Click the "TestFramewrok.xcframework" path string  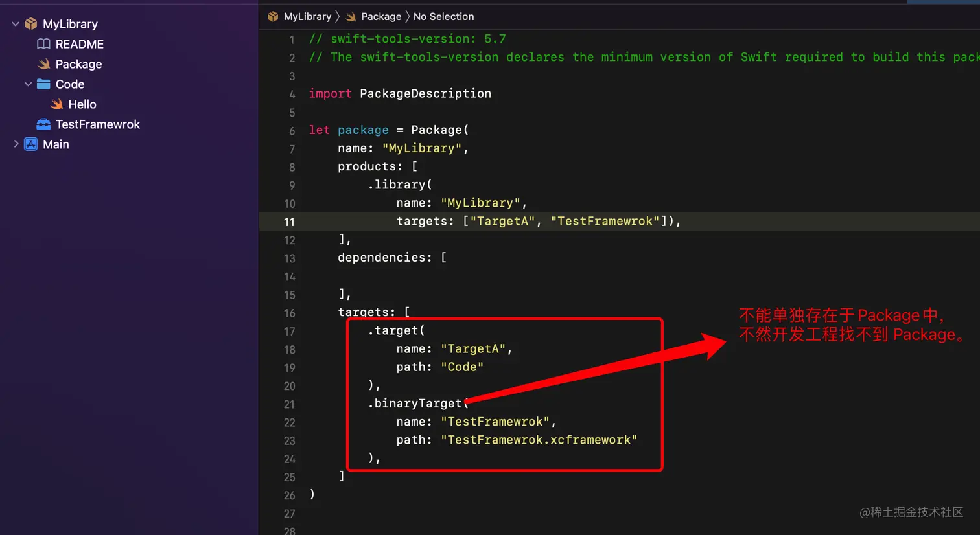pos(539,440)
